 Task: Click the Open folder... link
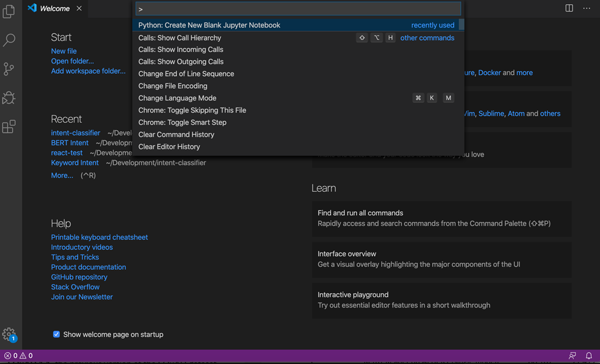(x=73, y=61)
